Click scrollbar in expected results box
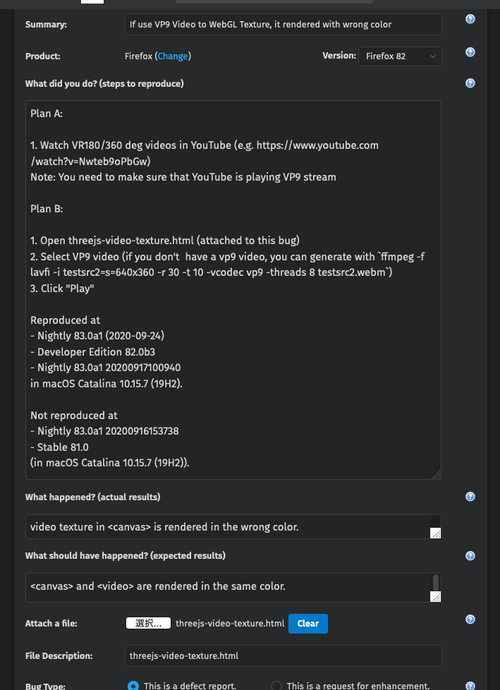500x690 pixels. coord(435,582)
